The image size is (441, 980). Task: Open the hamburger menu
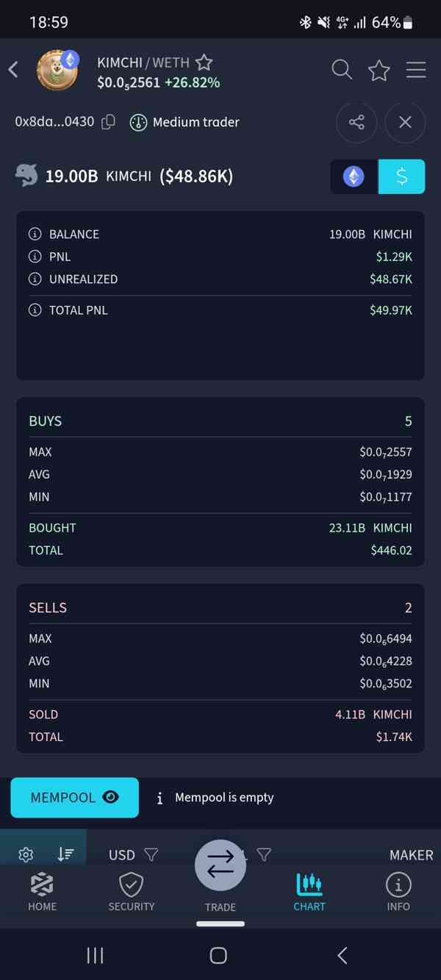416,70
